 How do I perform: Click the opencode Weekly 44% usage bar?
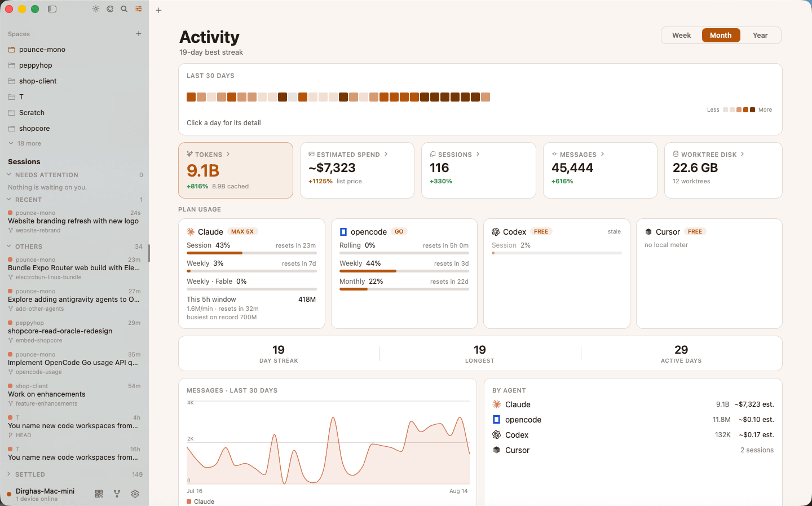(x=404, y=271)
